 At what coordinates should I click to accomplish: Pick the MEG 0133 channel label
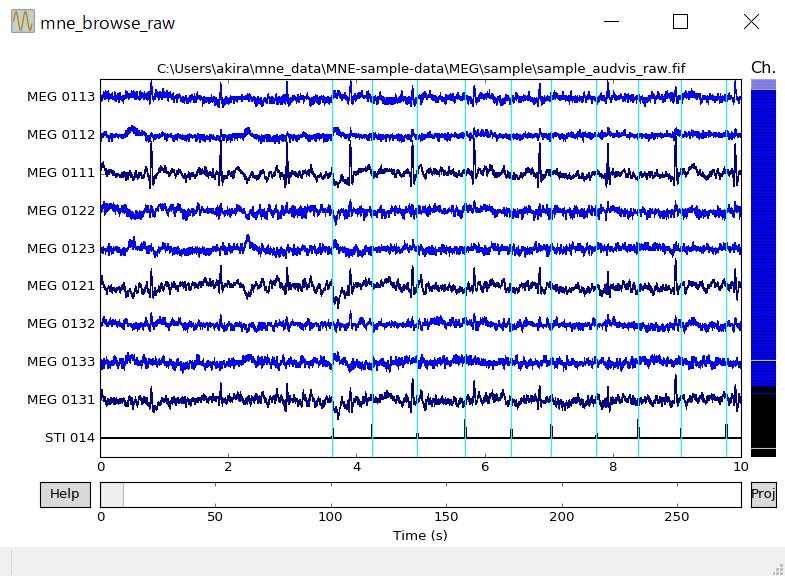pyautogui.click(x=61, y=362)
